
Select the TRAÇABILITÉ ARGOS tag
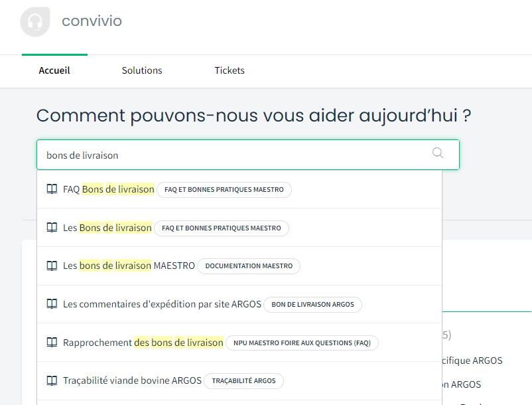tap(243, 381)
